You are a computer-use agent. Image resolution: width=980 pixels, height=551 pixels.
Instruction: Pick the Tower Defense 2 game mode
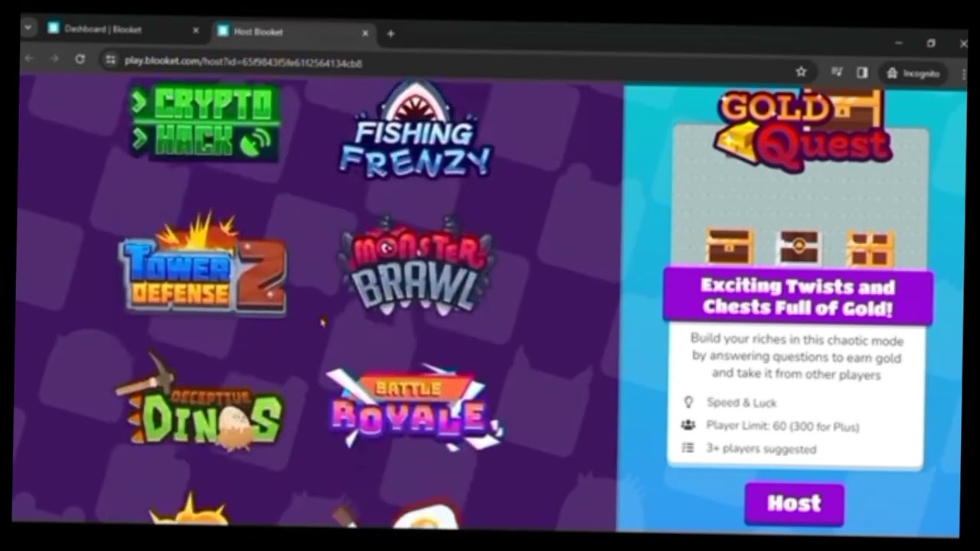[203, 266]
